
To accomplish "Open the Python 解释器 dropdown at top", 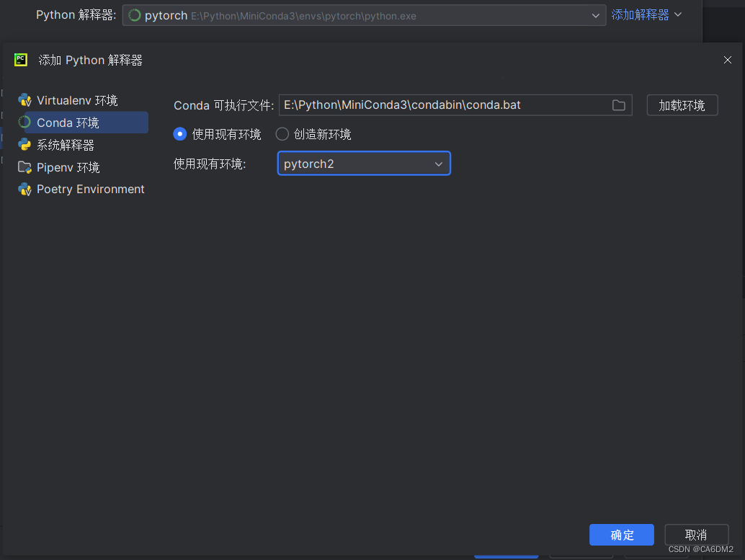I will (x=595, y=14).
